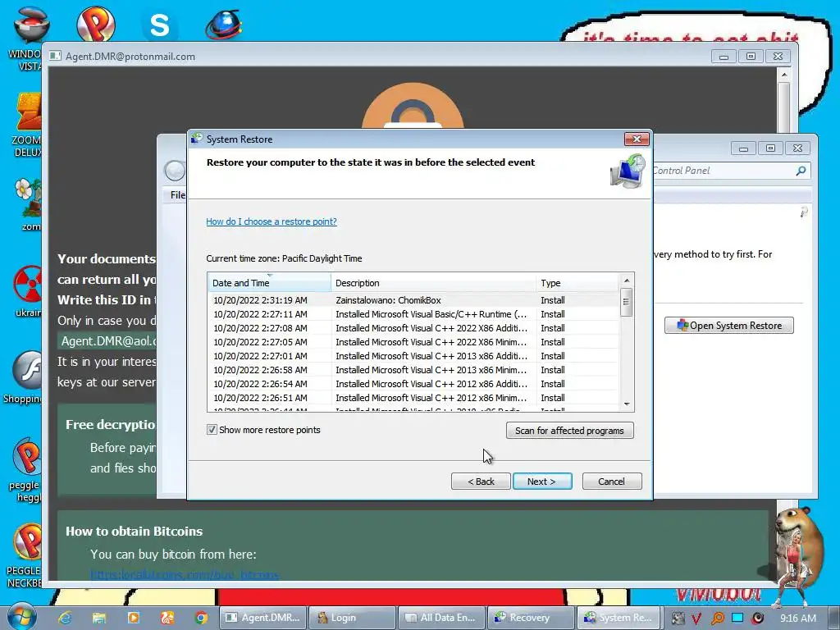This screenshot has width=840, height=630.
Task: Click back arrow in Recovery window
Action: point(175,171)
